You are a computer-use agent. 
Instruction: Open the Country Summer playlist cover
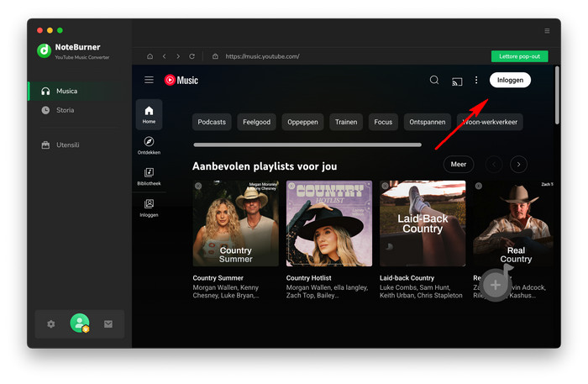pyautogui.click(x=235, y=224)
